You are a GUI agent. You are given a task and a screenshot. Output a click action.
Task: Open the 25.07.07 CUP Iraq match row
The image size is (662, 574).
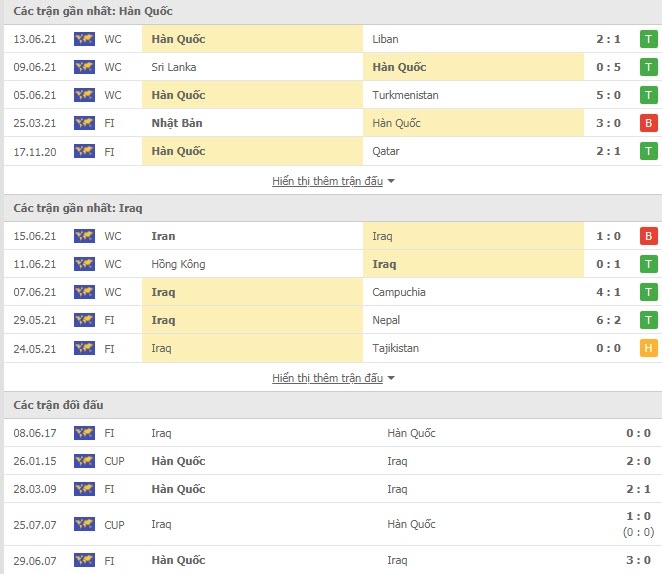point(331,524)
